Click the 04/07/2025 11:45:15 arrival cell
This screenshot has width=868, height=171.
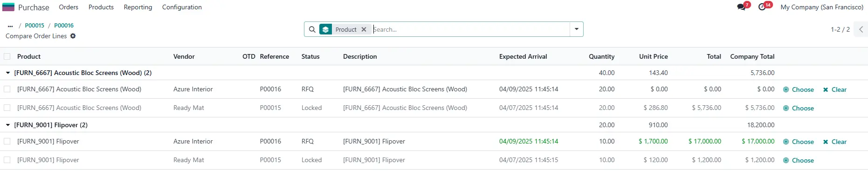529,160
